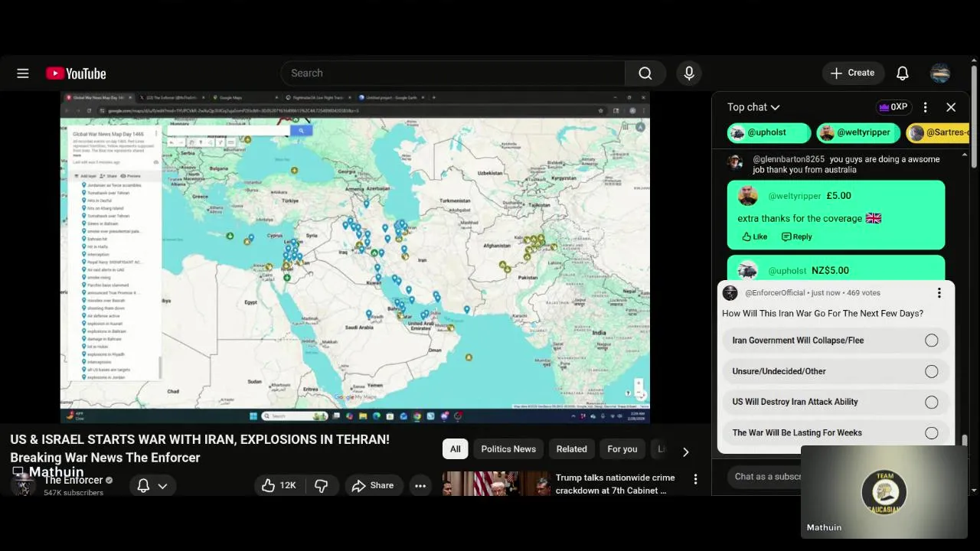Dislike the video with thumbs down

click(322, 485)
